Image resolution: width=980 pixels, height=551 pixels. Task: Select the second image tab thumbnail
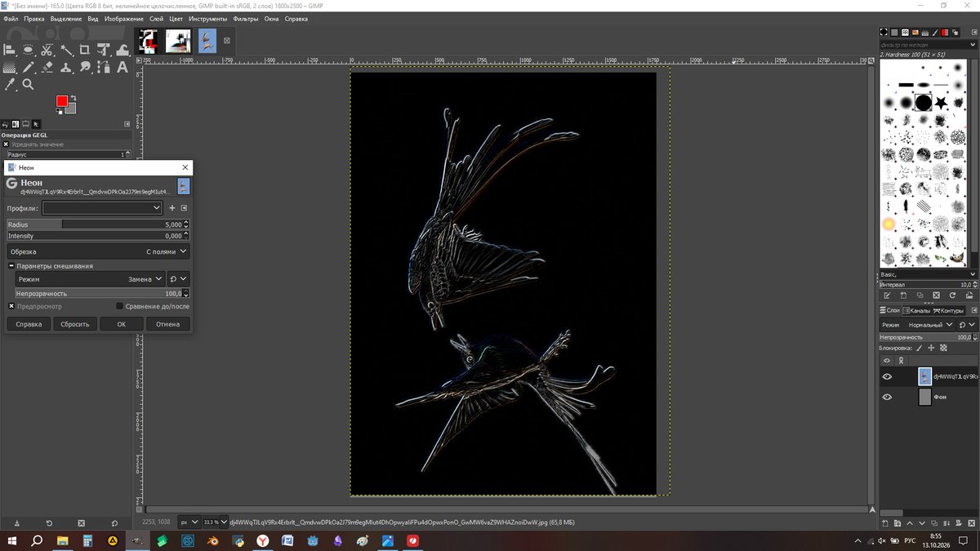pyautogui.click(x=178, y=40)
